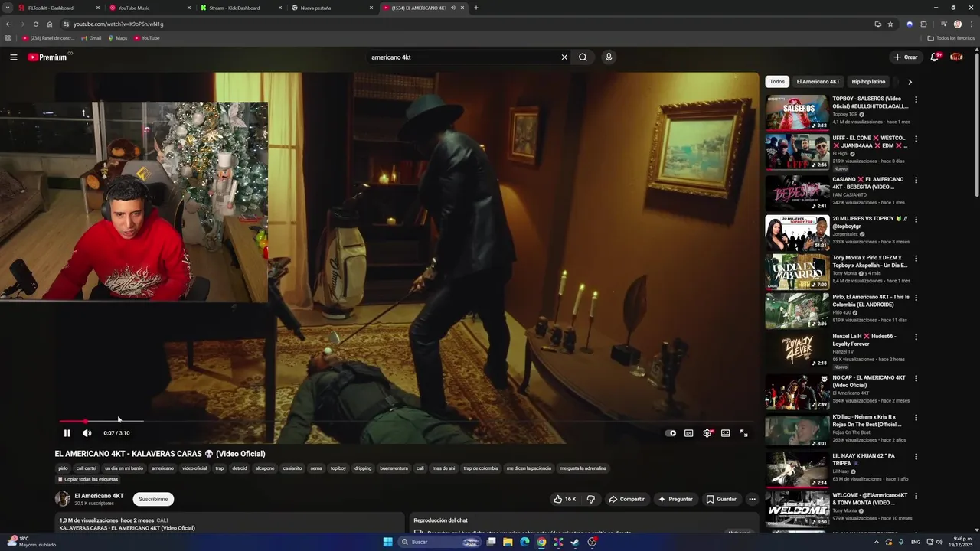
Task: Go to YouTube Premium home logo
Action: 47,57
